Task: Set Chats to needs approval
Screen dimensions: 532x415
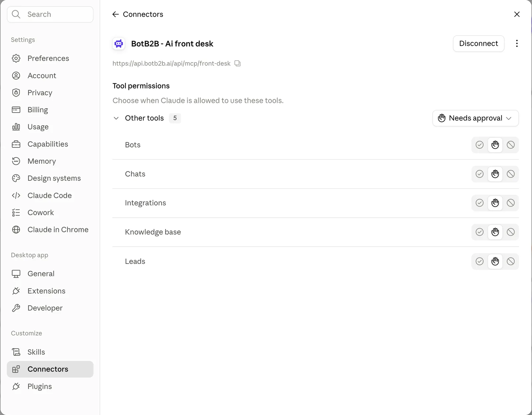Action: tap(495, 174)
